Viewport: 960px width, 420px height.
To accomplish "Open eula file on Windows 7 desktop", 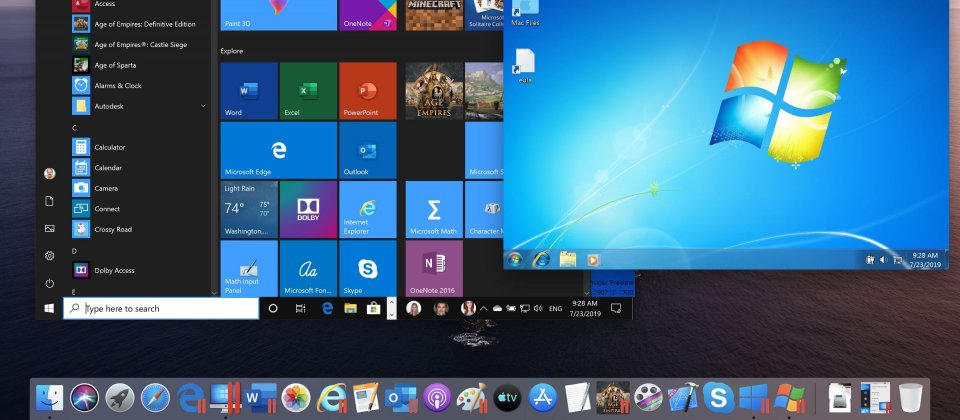I will (x=525, y=66).
